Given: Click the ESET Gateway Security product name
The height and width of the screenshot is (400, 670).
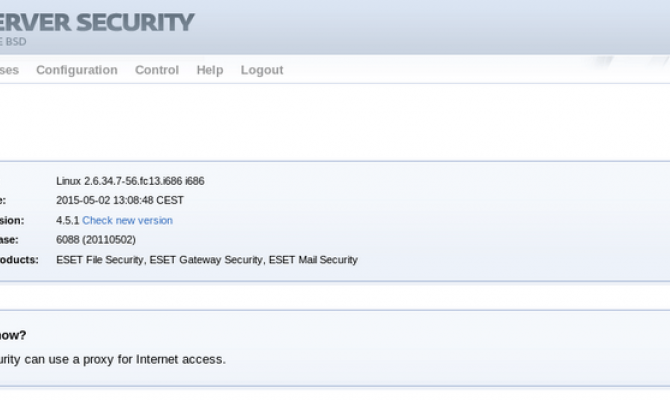Looking at the screenshot, I should [206, 260].
